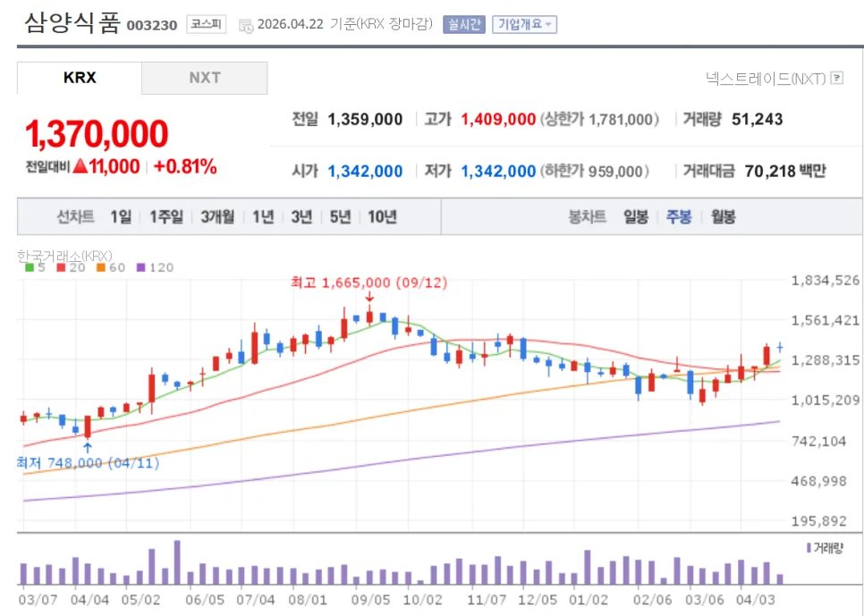Switch candle chart to 월봉
Screen dimensions: 864x616
pyautogui.click(x=723, y=217)
